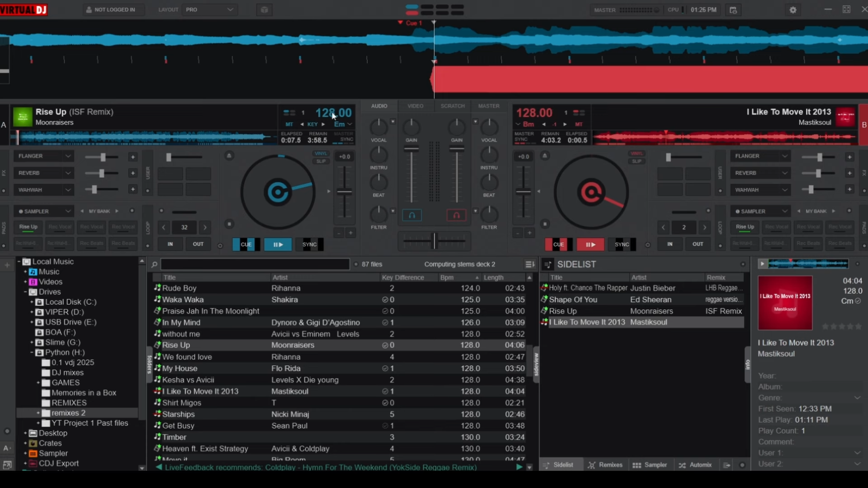Click deck B GAIN knob
868x488 pixels.
(456, 127)
